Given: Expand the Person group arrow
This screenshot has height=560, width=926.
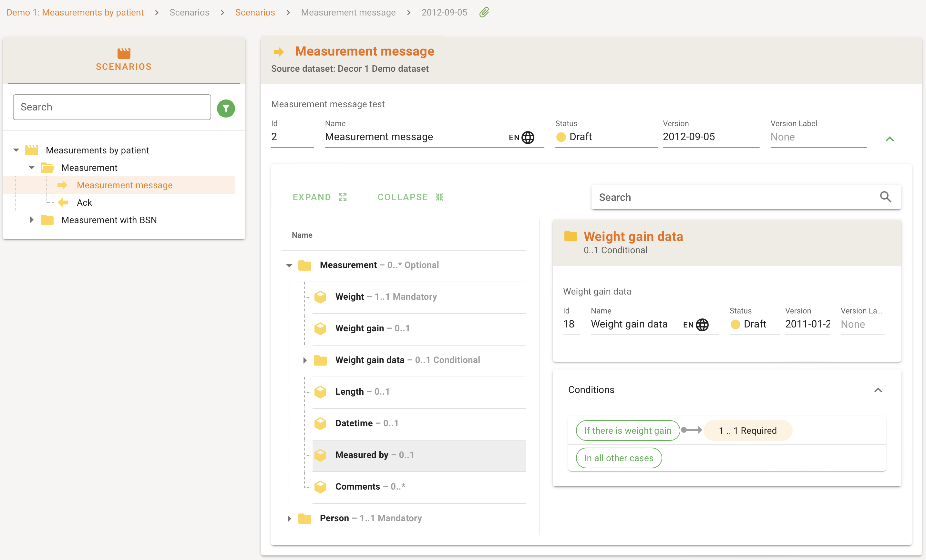Looking at the screenshot, I should (x=289, y=518).
